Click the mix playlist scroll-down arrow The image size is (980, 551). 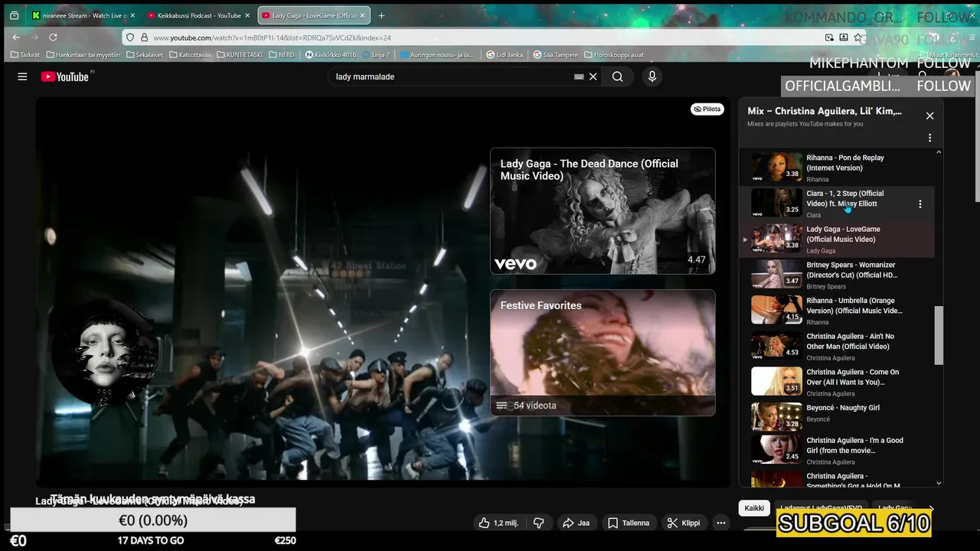point(939,483)
